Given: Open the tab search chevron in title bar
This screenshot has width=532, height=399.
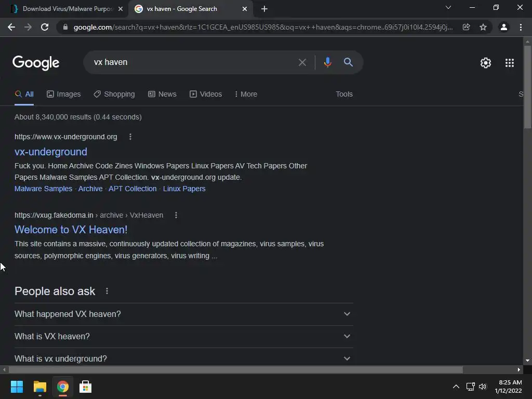Looking at the screenshot, I should 448,7.
